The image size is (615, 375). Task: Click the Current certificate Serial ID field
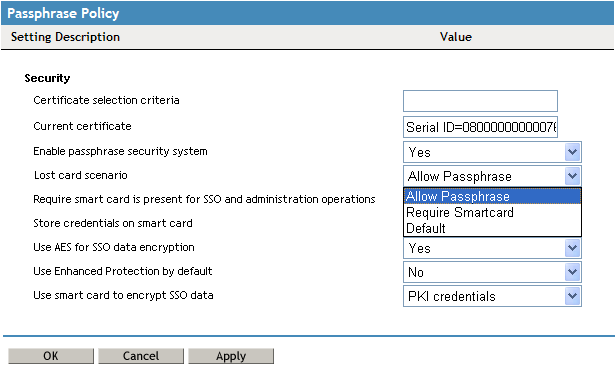480,127
